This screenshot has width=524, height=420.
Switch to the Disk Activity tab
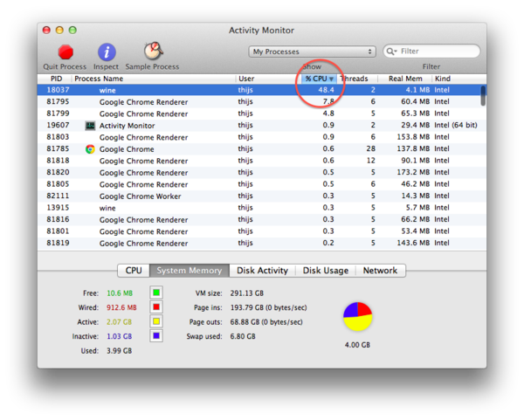click(262, 271)
